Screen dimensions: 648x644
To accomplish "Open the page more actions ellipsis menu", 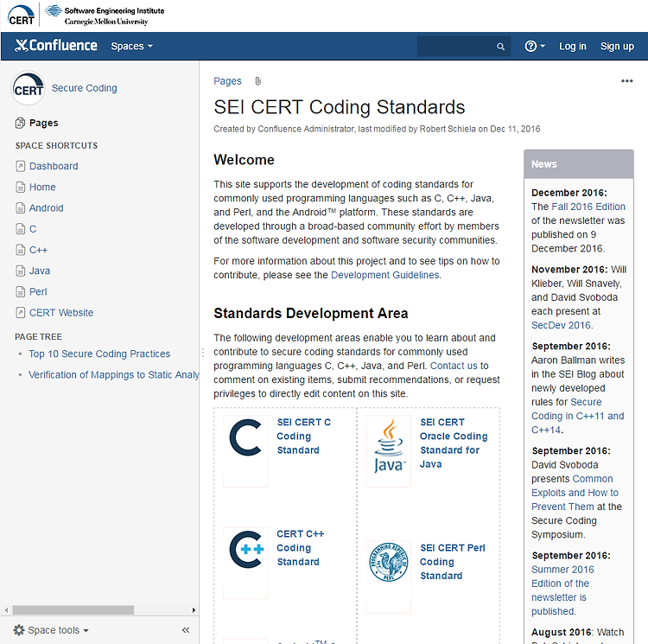I will (x=626, y=81).
